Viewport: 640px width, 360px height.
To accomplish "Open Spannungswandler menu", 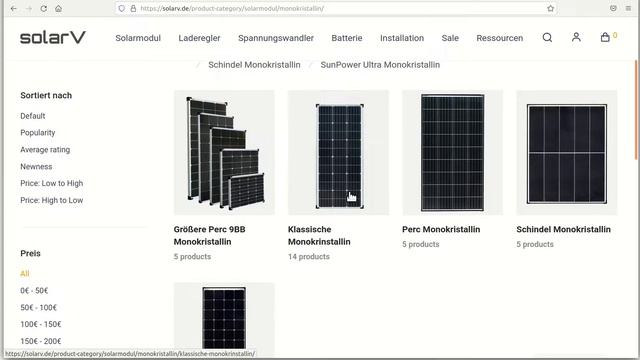I will tap(276, 38).
